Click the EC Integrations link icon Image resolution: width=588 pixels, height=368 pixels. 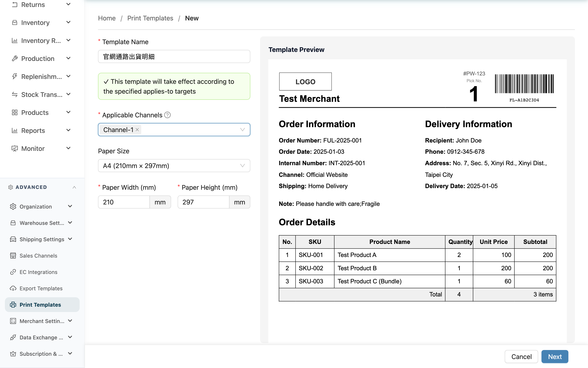pyautogui.click(x=13, y=272)
